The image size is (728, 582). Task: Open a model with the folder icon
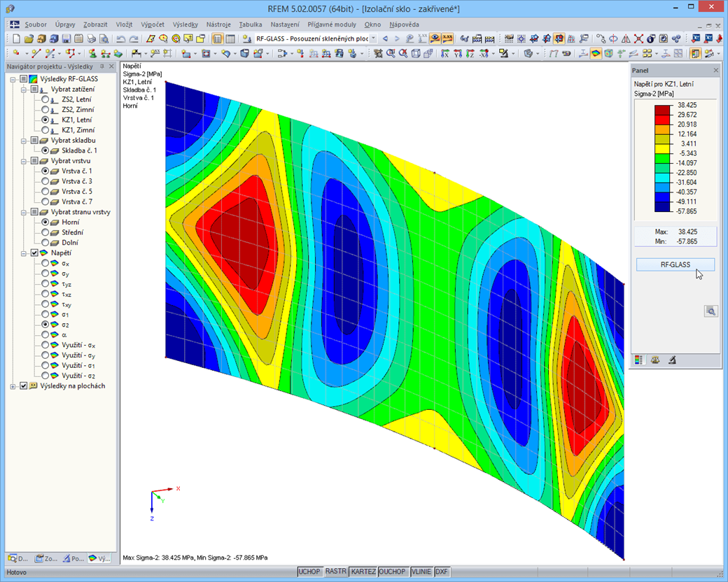point(29,38)
